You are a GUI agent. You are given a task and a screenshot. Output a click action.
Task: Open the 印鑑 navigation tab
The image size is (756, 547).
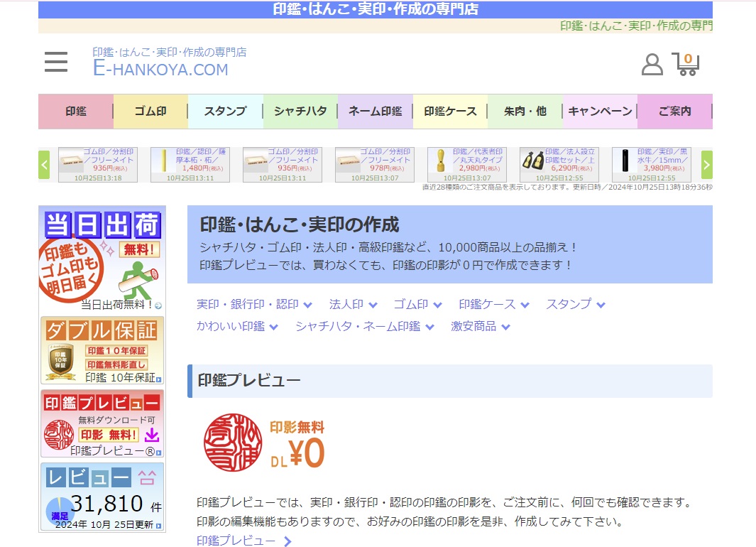tap(76, 112)
